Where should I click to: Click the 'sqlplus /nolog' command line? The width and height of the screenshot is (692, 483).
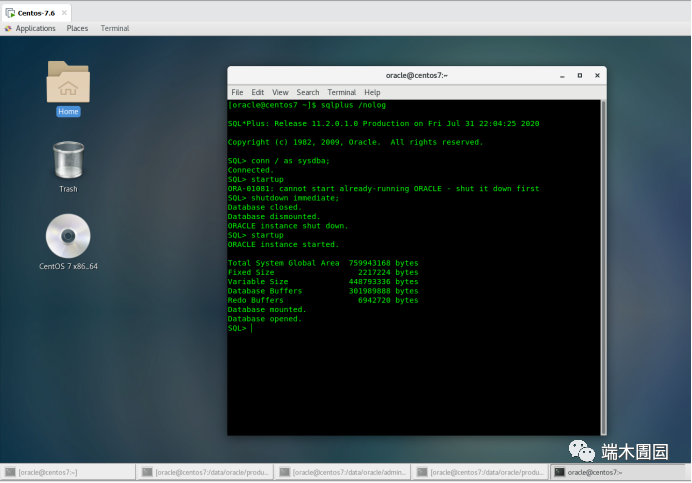(x=307, y=105)
